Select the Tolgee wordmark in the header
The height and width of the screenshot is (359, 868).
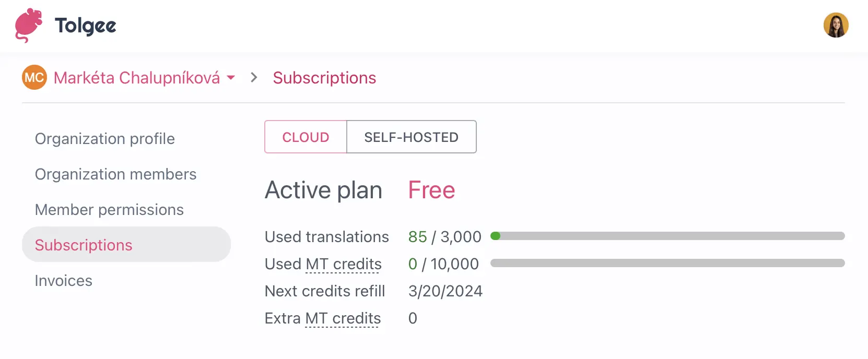coord(85,25)
